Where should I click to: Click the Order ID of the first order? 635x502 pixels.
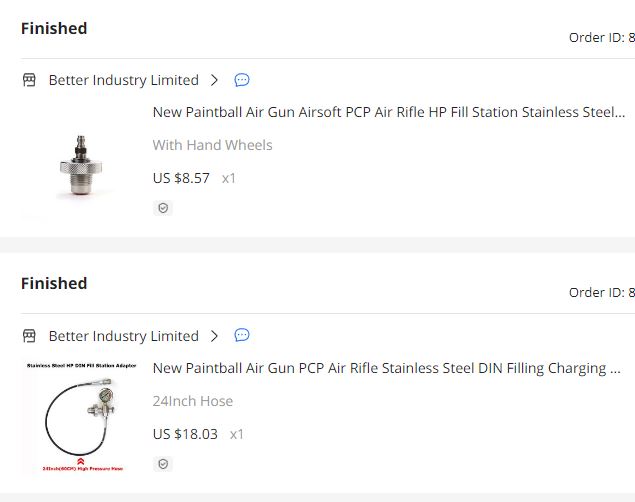click(x=601, y=38)
